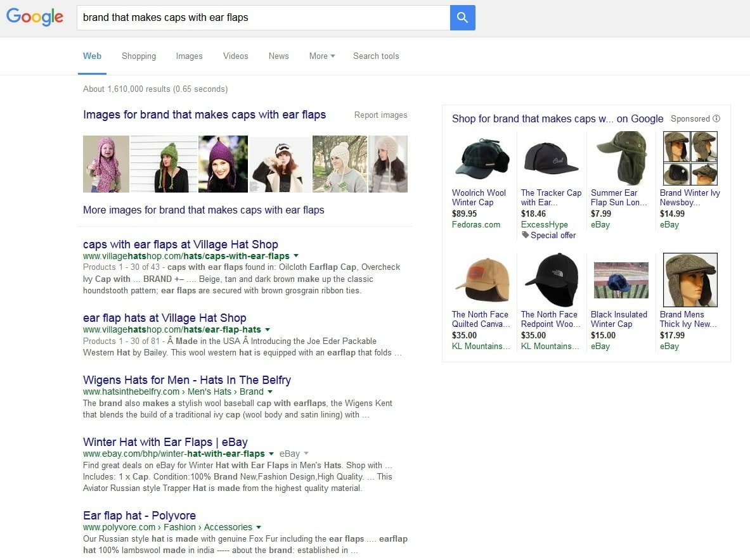The height and width of the screenshot is (560, 750).
Task: Expand arrow next to ear-flap-hats URL
Action: (268, 329)
